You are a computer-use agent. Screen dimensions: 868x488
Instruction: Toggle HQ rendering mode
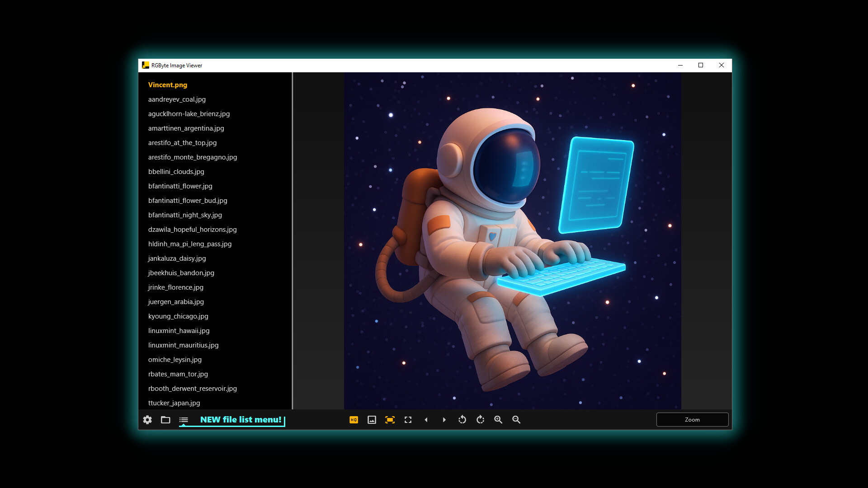[354, 420]
